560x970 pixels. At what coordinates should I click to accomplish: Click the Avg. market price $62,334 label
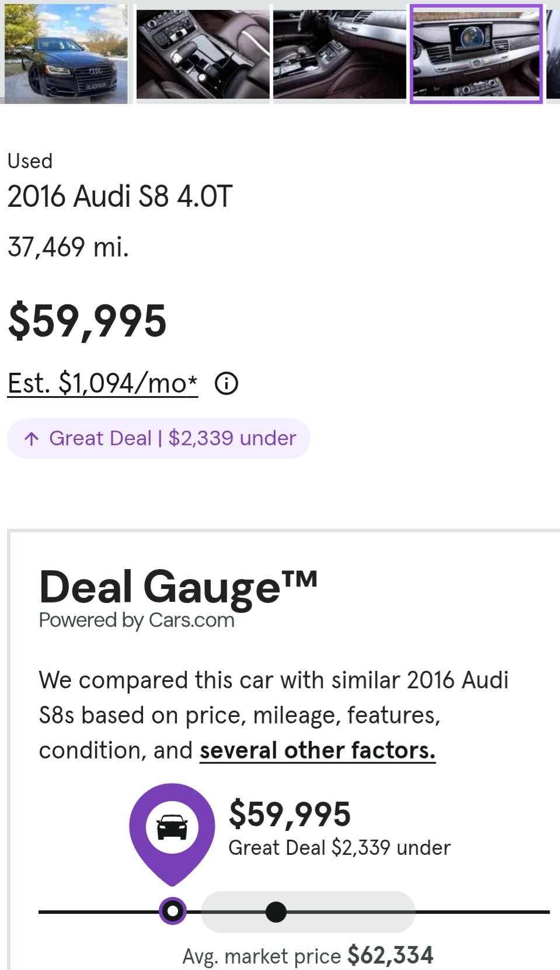[x=308, y=956]
